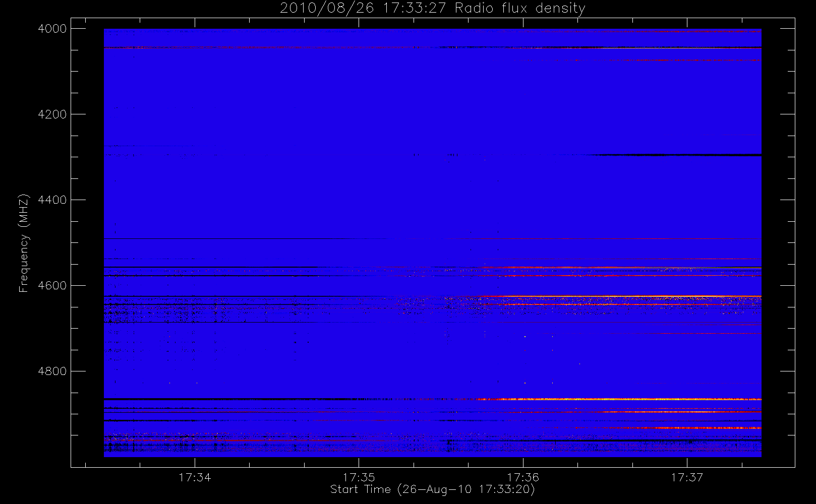Select the 17:37 time axis label
816x504 pixels.
[687, 477]
